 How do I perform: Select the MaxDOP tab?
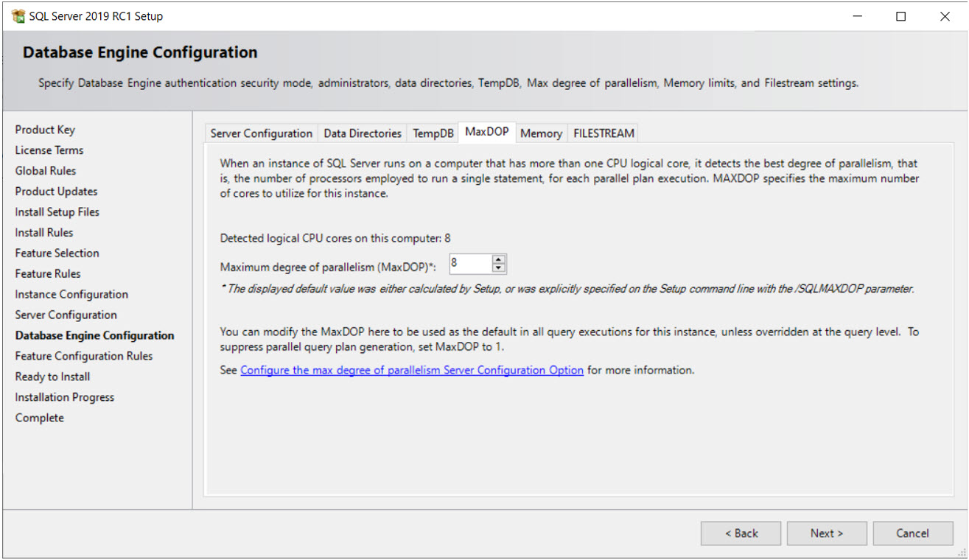click(487, 131)
